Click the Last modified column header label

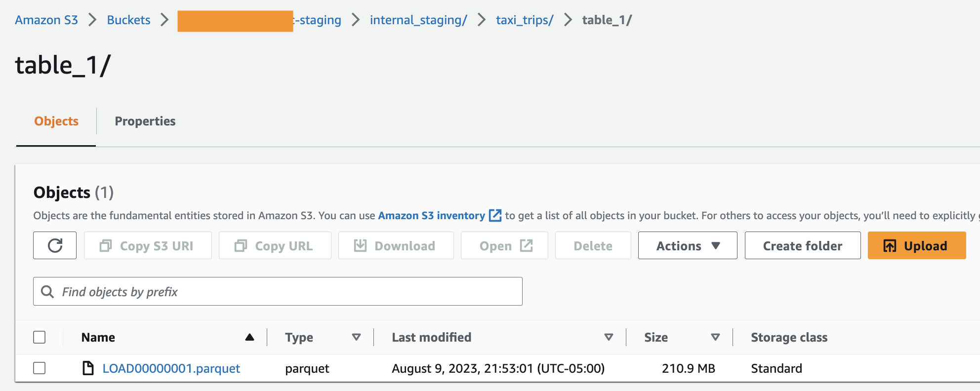tap(432, 337)
